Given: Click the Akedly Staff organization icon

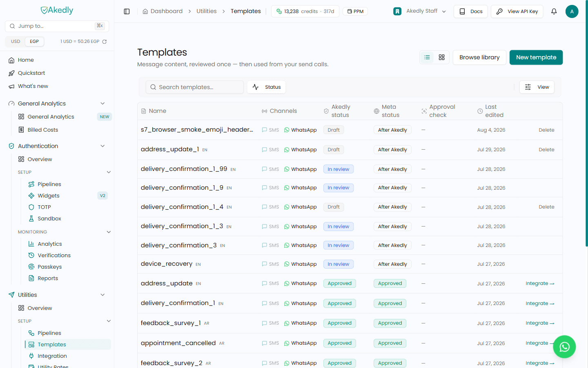Looking at the screenshot, I should (397, 11).
